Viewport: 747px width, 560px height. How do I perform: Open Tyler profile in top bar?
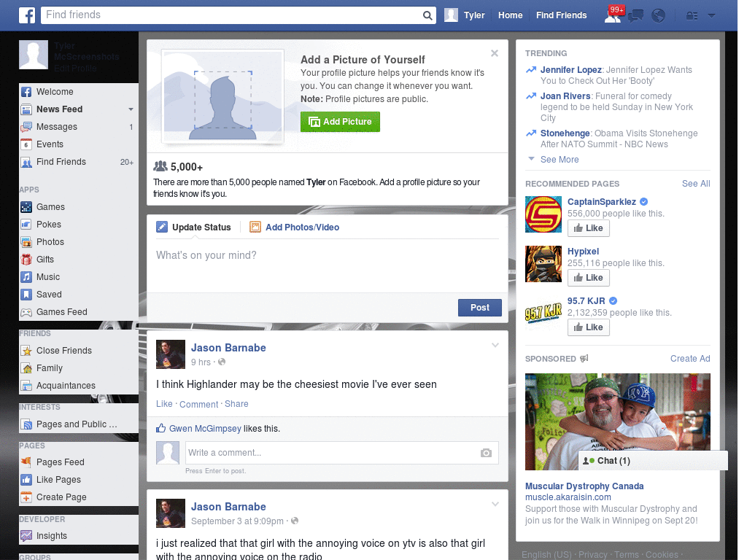(x=465, y=15)
